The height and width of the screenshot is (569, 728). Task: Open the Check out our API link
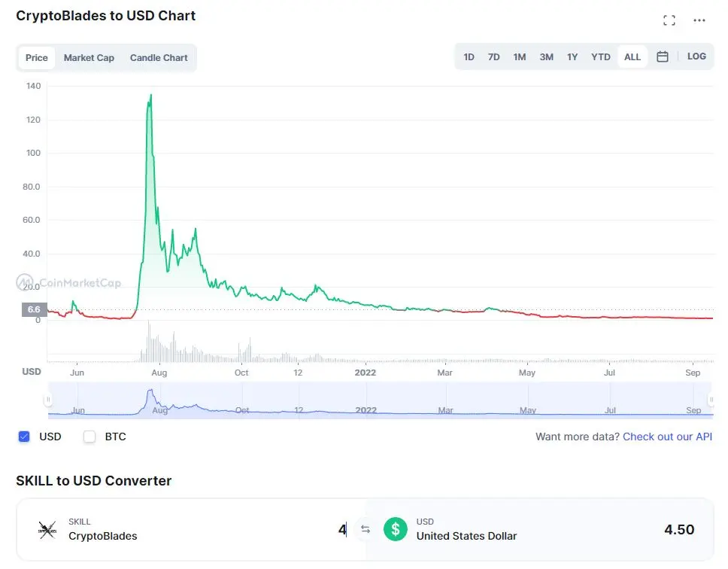pyautogui.click(x=667, y=437)
